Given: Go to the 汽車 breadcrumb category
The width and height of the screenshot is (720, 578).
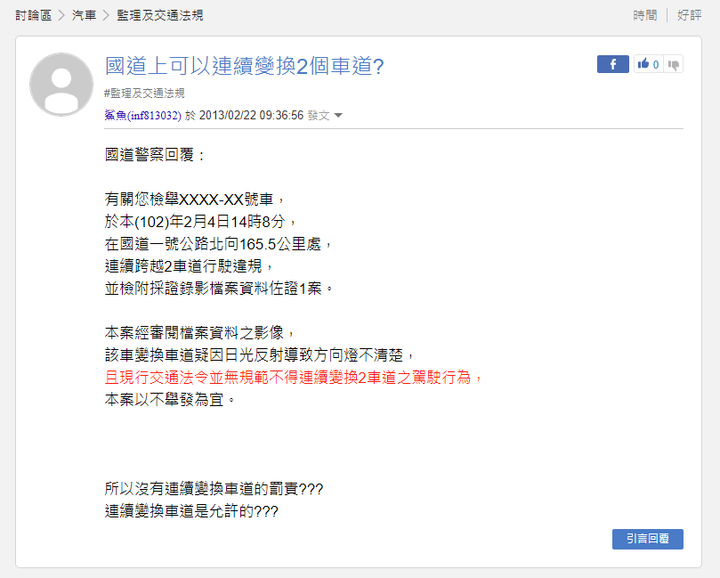Looking at the screenshot, I should pyautogui.click(x=84, y=15).
